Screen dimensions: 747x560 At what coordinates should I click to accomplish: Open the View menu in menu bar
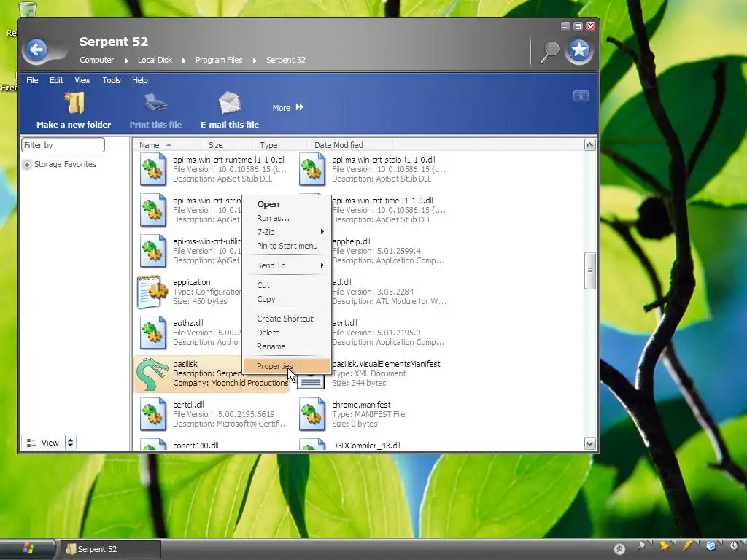pos(82,80)
